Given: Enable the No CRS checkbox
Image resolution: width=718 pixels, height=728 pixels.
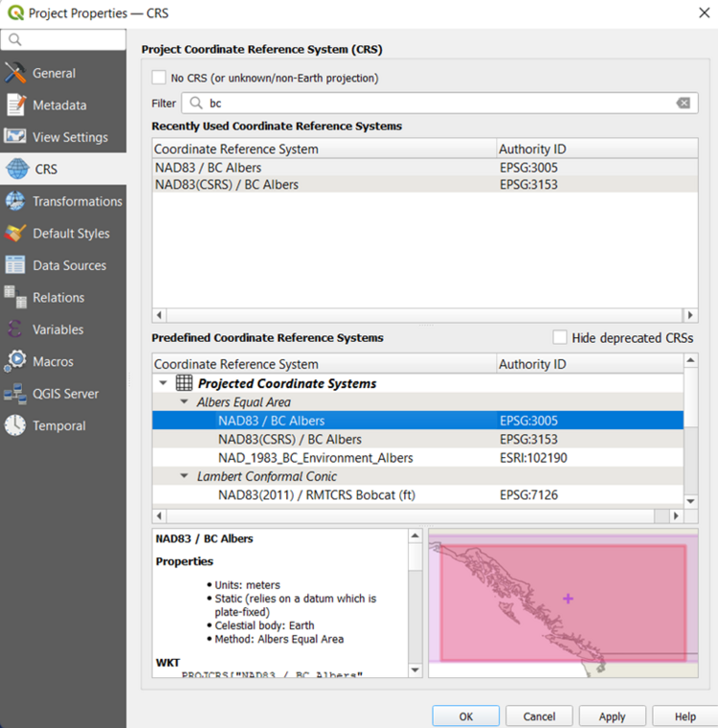Looking at the screenshot, I should pos(159,78).
